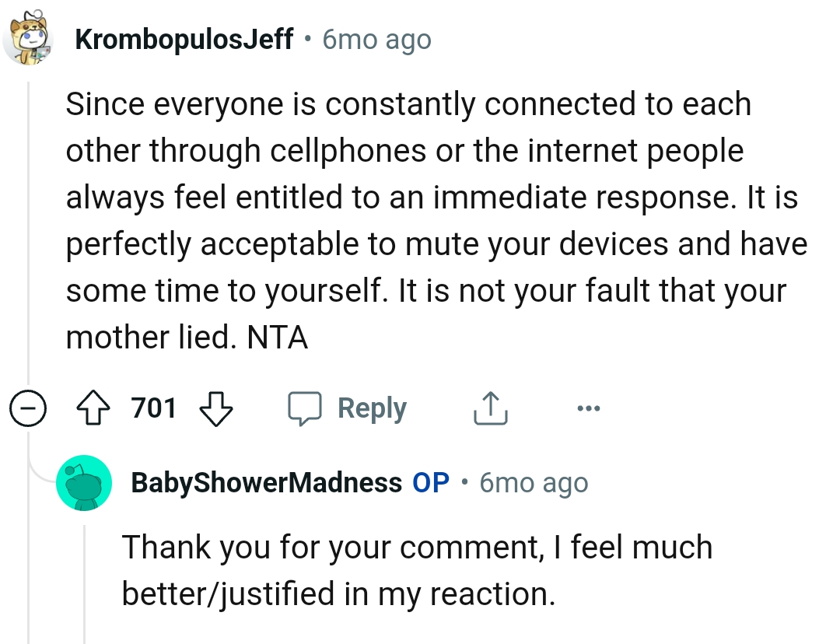Collapse KrombopulosJeff's comment thread
This screenshot has width=840, height=644.
click(28, 407)
